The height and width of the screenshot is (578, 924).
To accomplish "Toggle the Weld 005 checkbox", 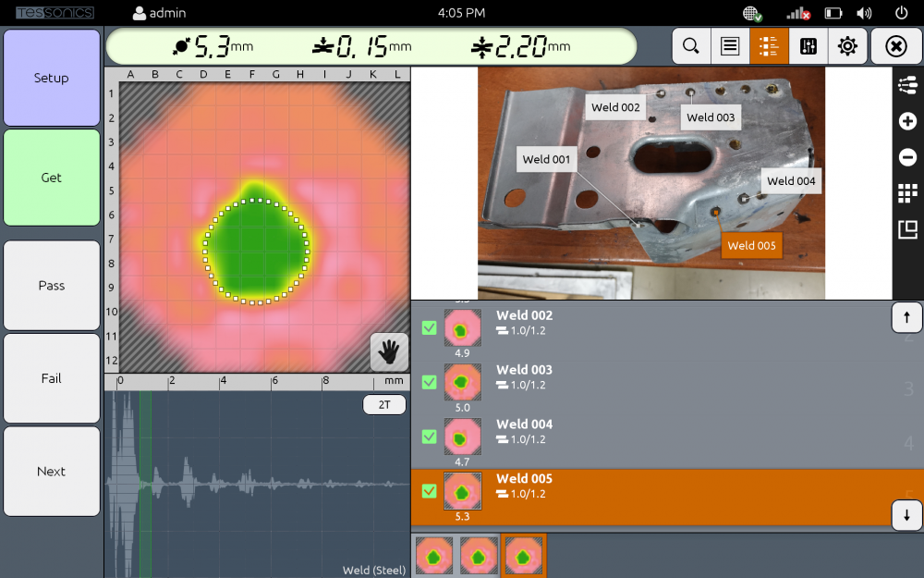I will pyautogui.click(x=429, y=491).
